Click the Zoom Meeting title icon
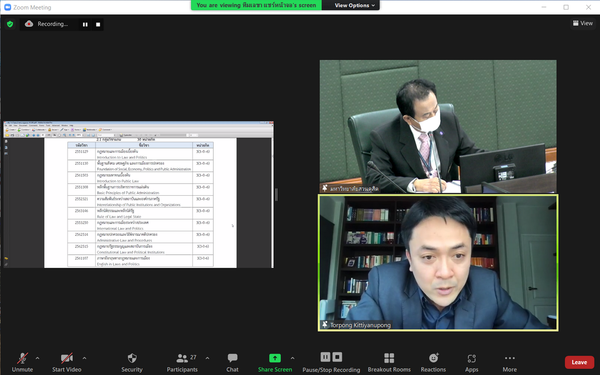The image size is (600, 375). point(7,7)
